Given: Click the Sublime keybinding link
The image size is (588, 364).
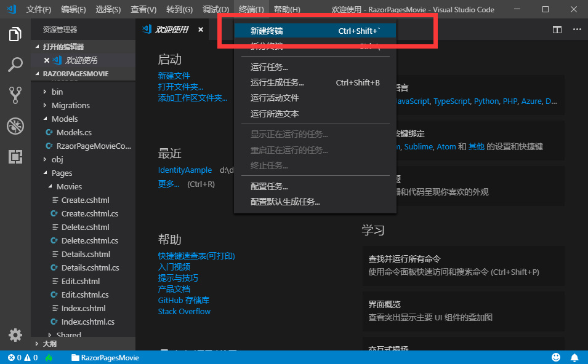Looking at the screenshot, I should click(x=419, y=147).
